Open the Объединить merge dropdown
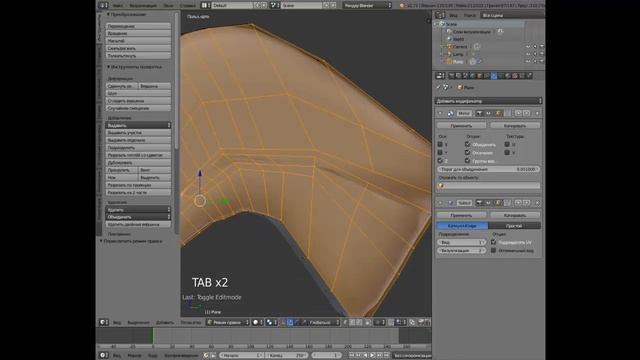640x360 pixels. point(138,217)
